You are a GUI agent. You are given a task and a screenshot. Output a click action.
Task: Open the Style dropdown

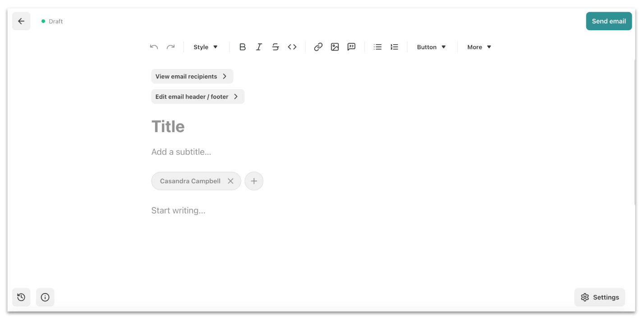205,46
